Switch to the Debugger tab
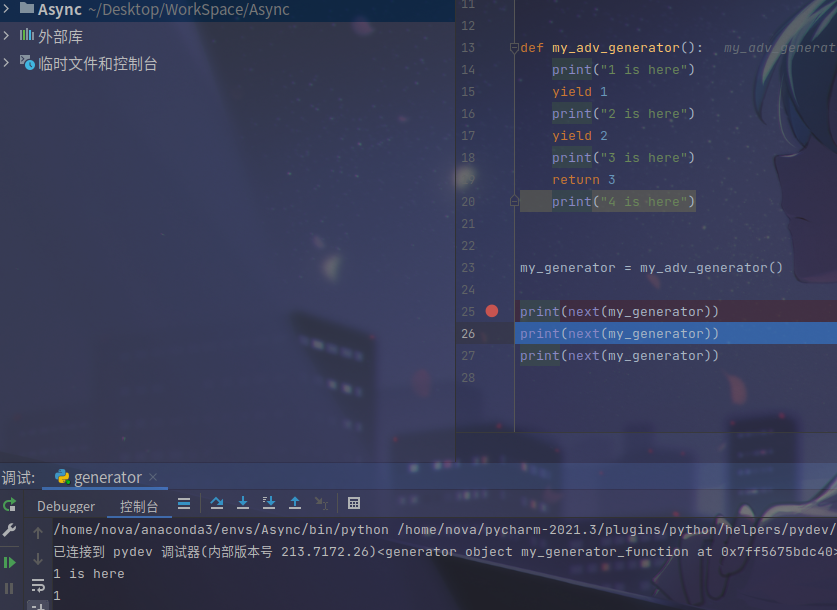The image size is (837, 610). pyautogui.click(x=66, y=506)
